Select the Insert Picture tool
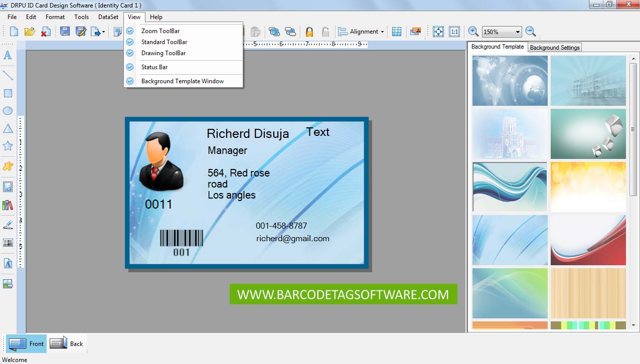 click(x=8, y=187)
